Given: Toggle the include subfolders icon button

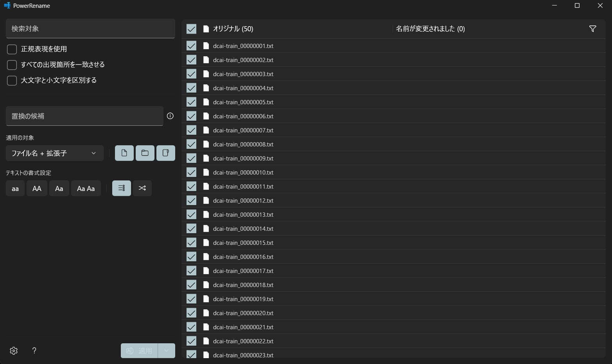Looking at the screenshot, I should [x=166, y=153].
